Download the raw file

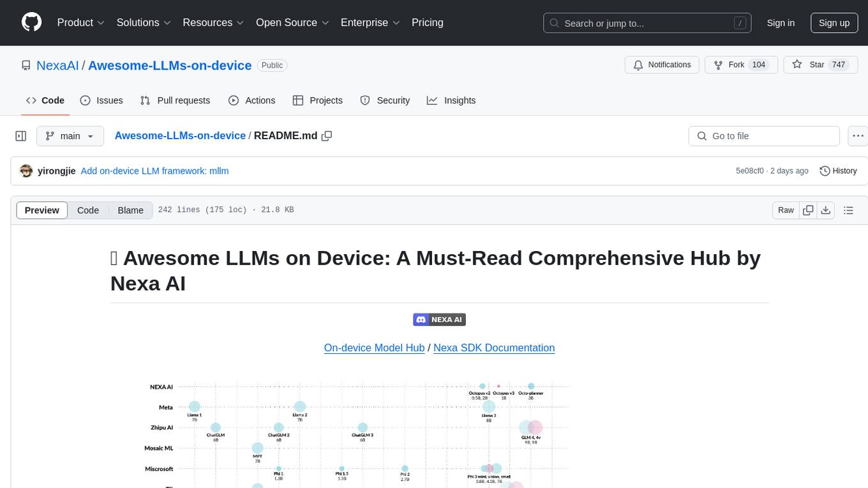click(x=826, y=210)
